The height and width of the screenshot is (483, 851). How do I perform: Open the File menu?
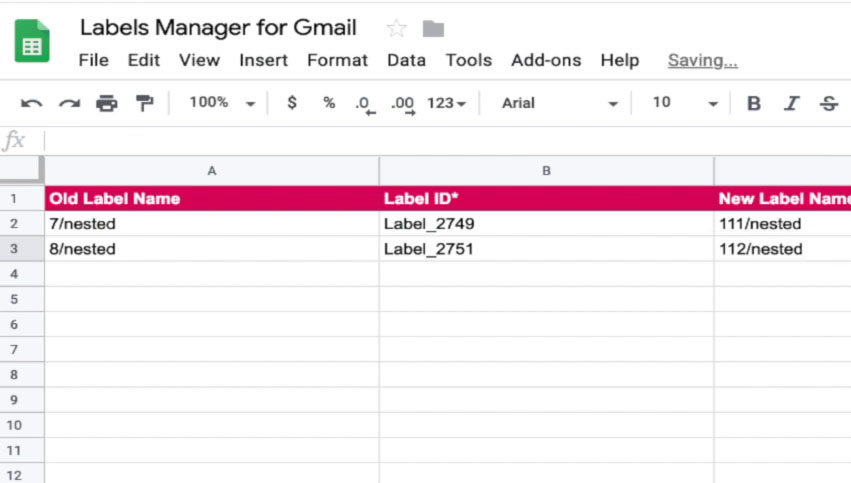(93, 60)
